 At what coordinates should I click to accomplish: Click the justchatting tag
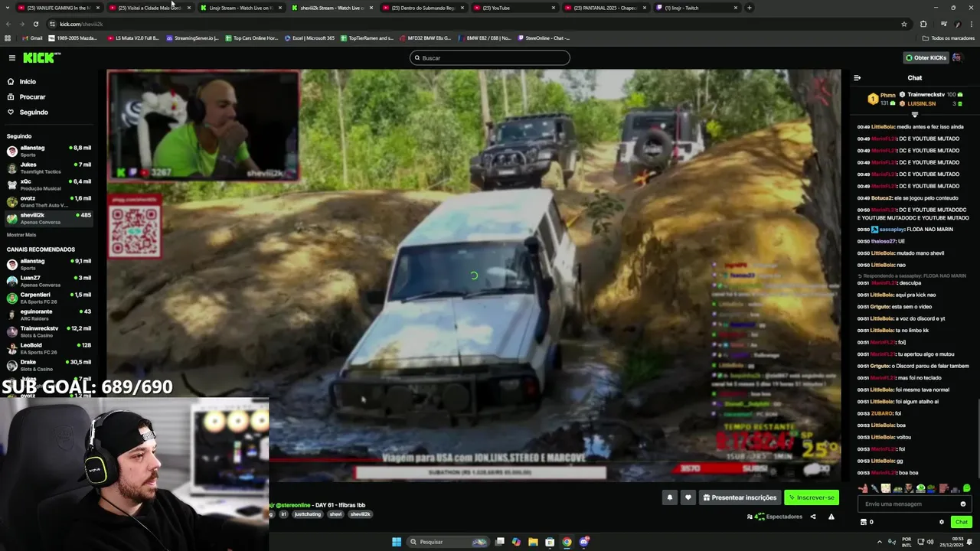pos(308,514)
